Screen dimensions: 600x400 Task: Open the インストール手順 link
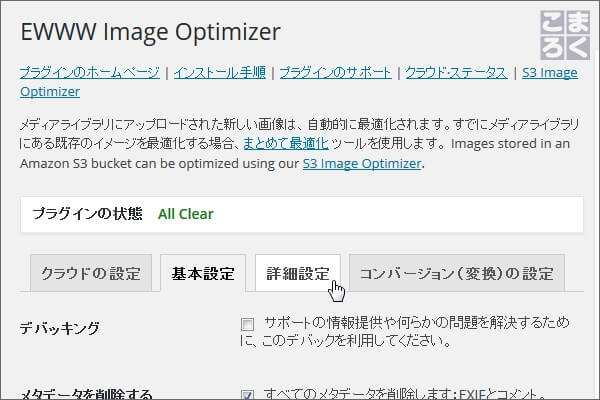220,73
